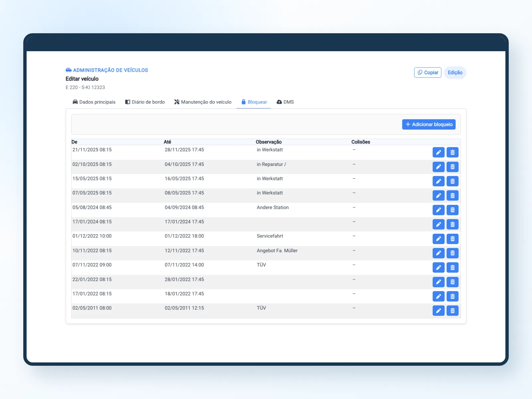This screenshot has width=532, height=399.
Task: Edit the 07/05/2025 block entry
Action: click(439, 196)
